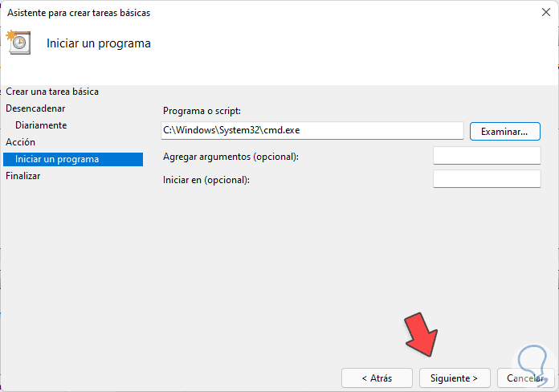This screenshot has width=559, height=392.
Task: Select the Diariamente sub-step
Action: [x=41, y=125]
